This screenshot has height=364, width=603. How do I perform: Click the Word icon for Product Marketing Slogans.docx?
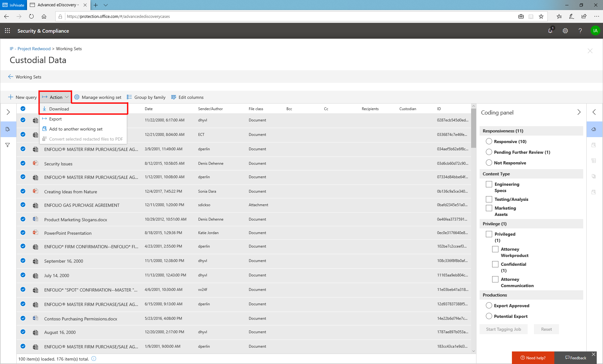(x=35, y=219)
